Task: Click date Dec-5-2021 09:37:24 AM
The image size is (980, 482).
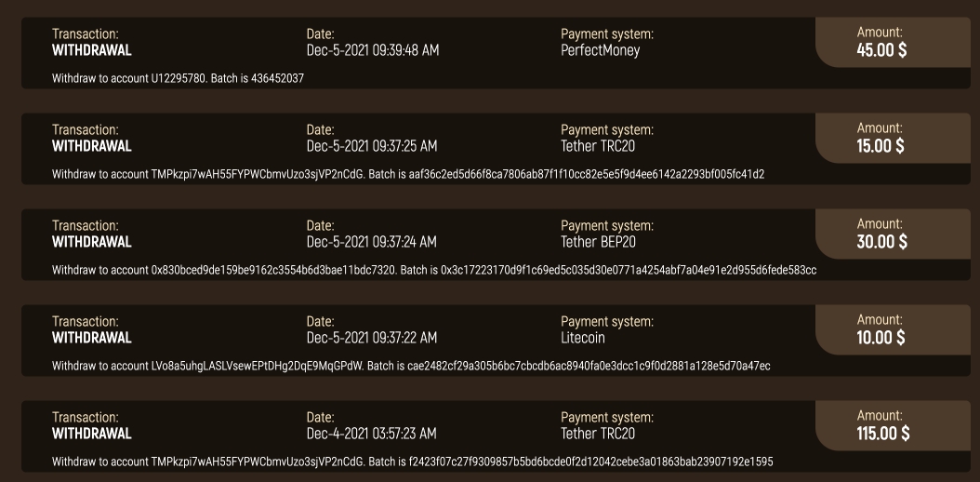Action: click(372, 242)
